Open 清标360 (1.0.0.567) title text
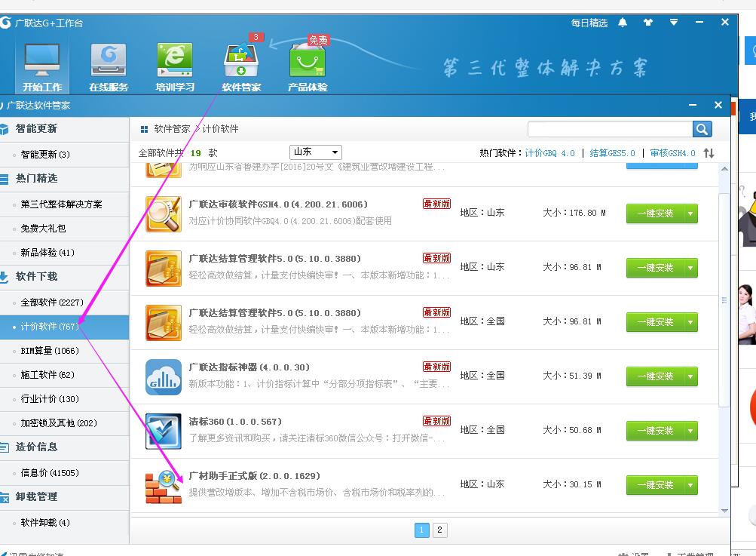This screenshot has height=556, width=756. (235, 422)
